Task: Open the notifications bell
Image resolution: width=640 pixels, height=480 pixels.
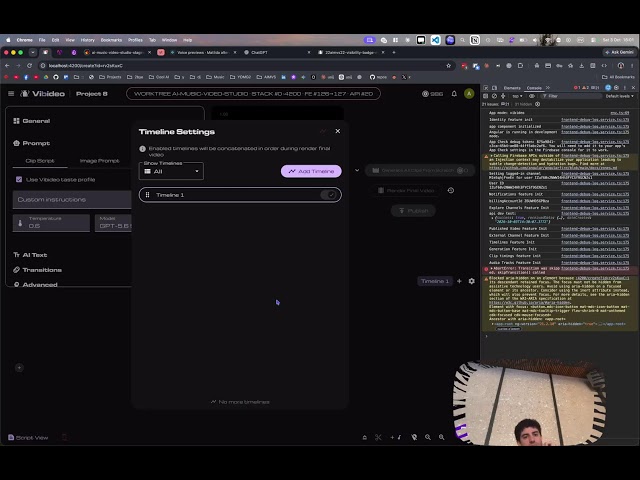Action: click(454, 93)
